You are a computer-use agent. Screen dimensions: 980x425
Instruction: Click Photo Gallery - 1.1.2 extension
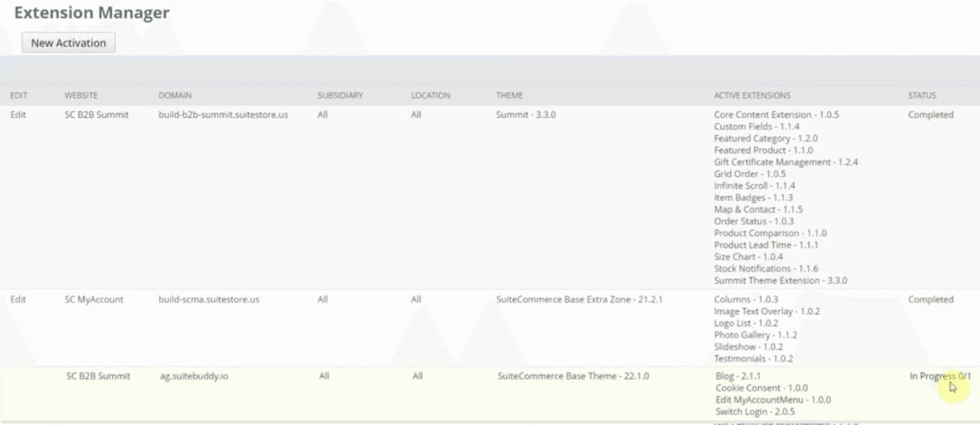pyautogui.click(x=755, y=335)
